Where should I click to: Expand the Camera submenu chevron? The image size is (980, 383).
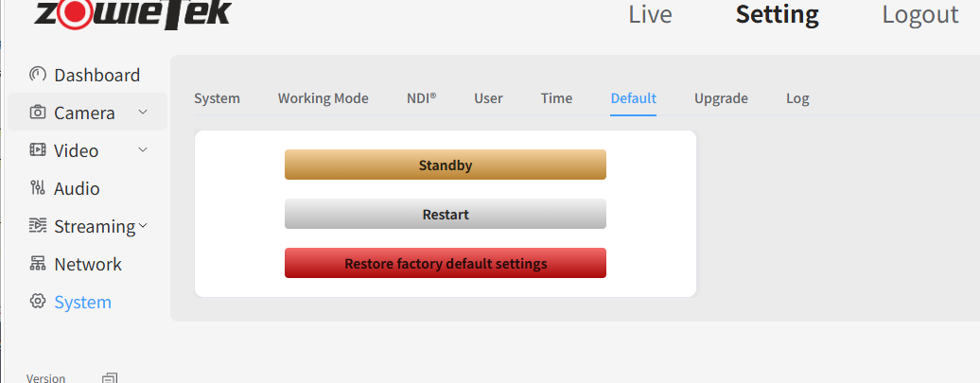(x=143, y=112)
